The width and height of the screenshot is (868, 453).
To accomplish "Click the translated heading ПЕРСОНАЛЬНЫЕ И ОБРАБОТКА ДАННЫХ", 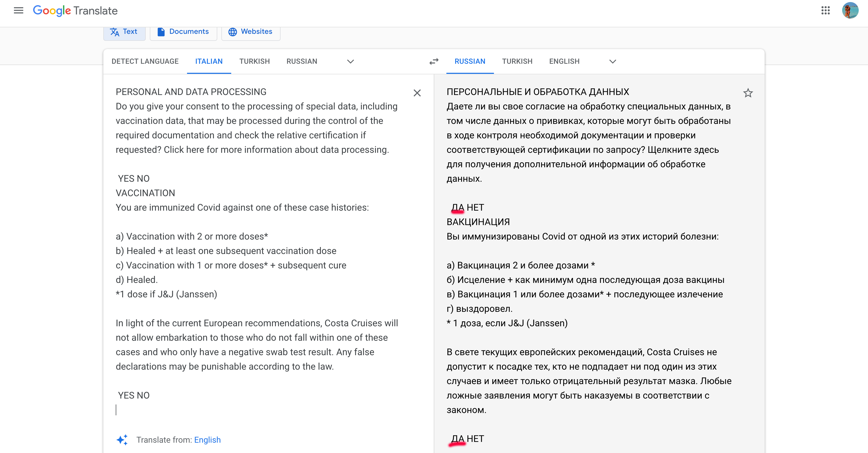I will pyautogui.click(x=538, y=92).
